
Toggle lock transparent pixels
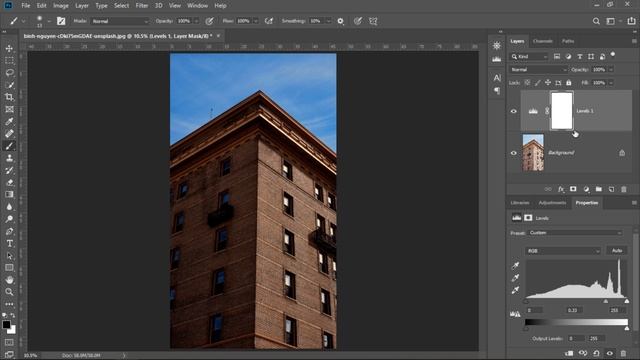(527, 83)
